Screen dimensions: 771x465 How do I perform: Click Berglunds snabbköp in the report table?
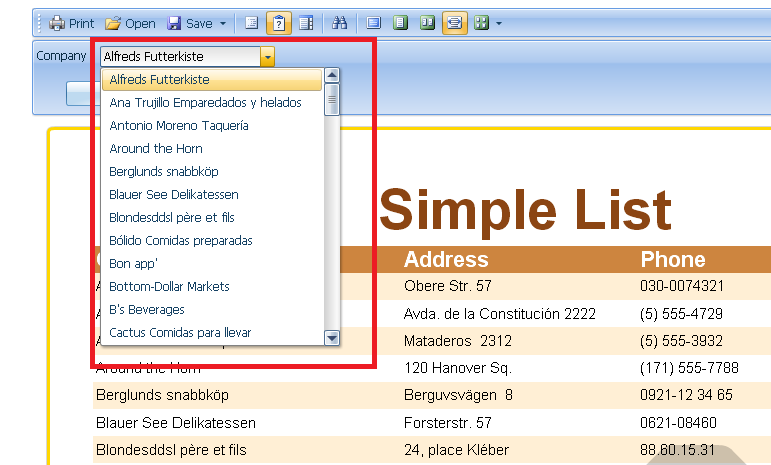tap(162, 395)
